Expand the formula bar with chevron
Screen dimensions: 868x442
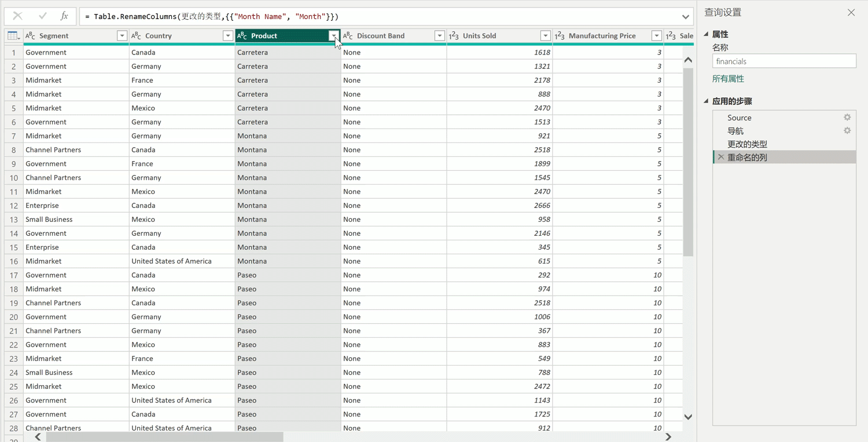(x=686, y=17)
